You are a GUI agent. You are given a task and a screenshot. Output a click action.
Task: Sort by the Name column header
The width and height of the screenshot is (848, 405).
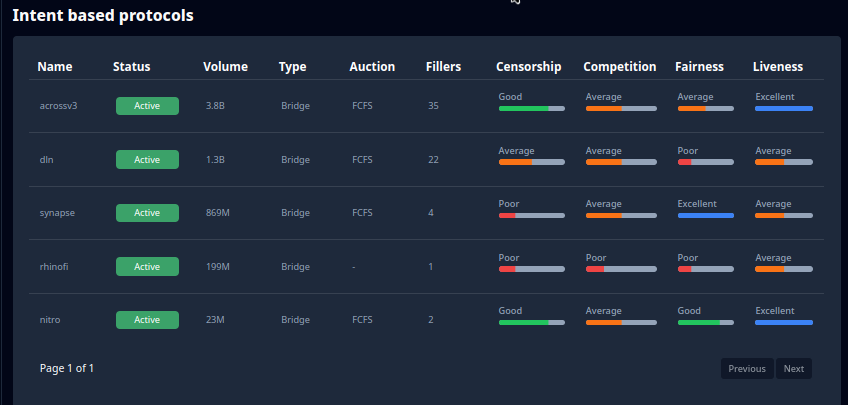[x=55, y=67]
